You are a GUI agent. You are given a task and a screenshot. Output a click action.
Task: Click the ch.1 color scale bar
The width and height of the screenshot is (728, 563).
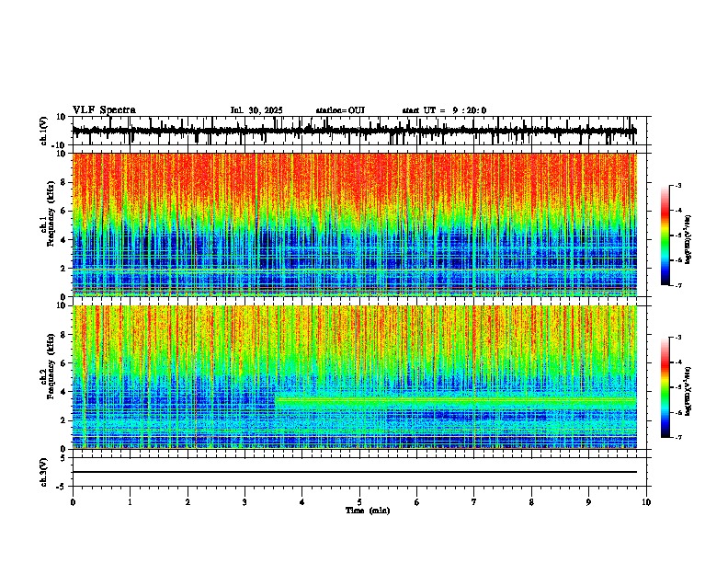point(665,236)
